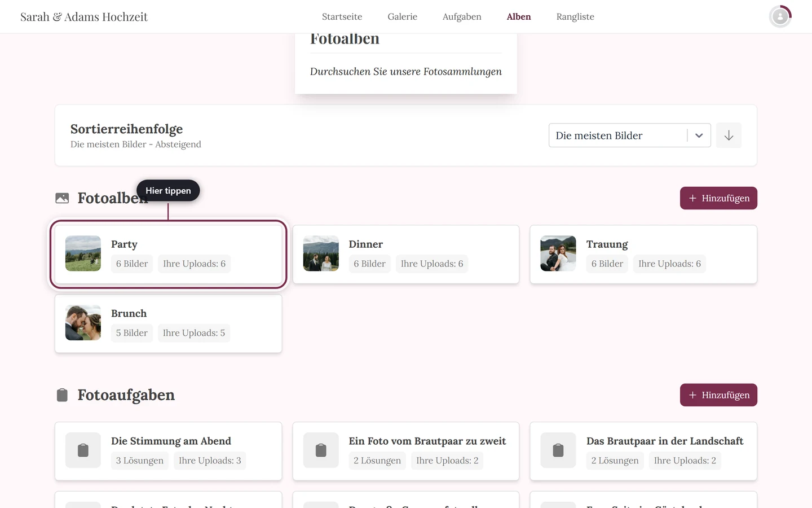The image size is (812, 508).
Task: Click clipboard icon of Die Stimmung am Abend
Action: [x=83, y=450]
